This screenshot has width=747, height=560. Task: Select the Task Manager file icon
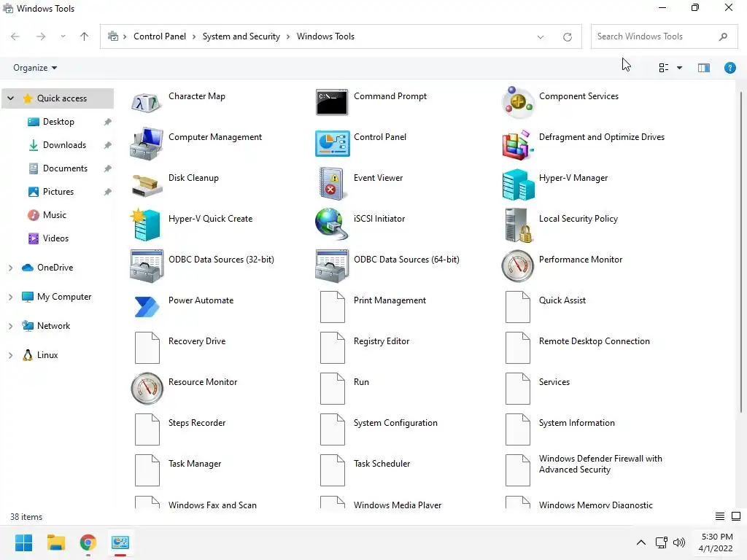[x=147, y=470]
